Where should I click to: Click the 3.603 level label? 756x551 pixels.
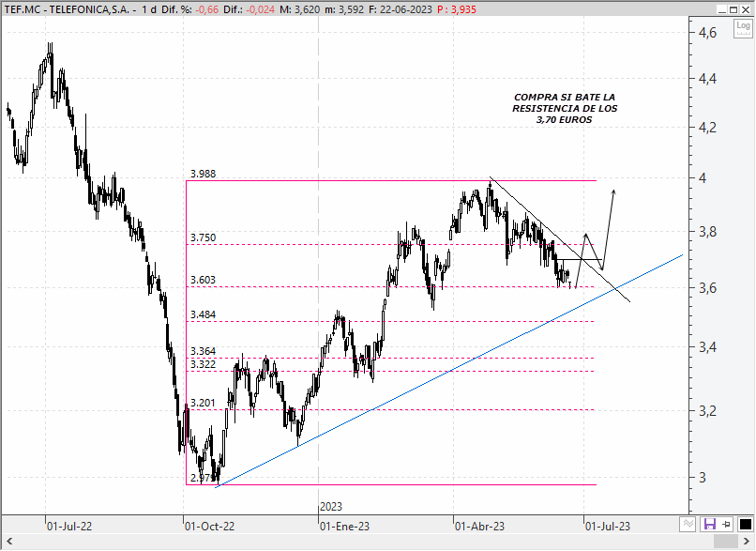203,280
